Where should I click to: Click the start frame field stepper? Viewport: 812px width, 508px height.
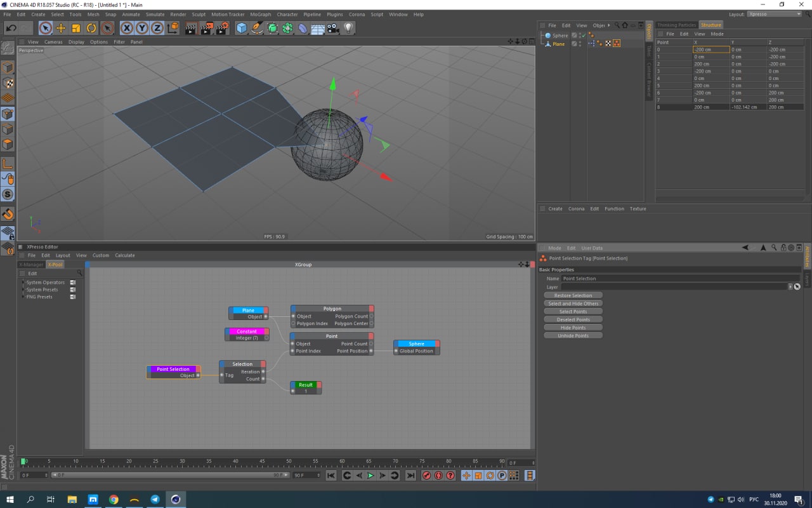pos(47,475)
